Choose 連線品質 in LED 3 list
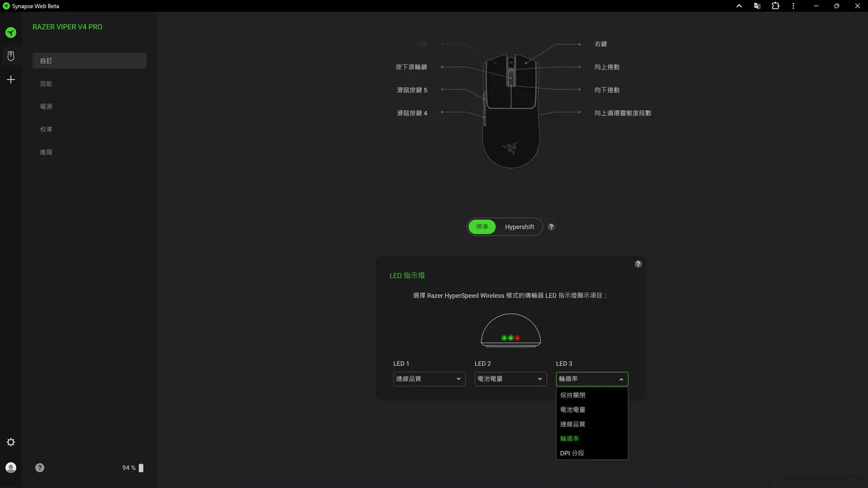 (x=592, y=424)
